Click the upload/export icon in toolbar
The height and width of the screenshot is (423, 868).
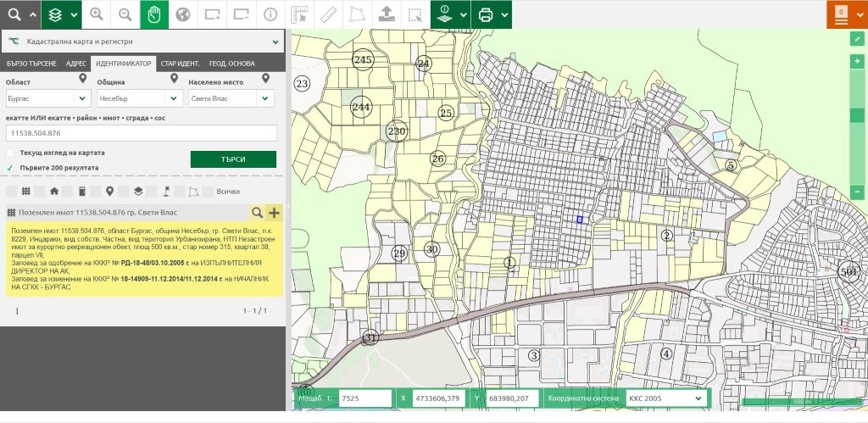[x=386, y=14]
